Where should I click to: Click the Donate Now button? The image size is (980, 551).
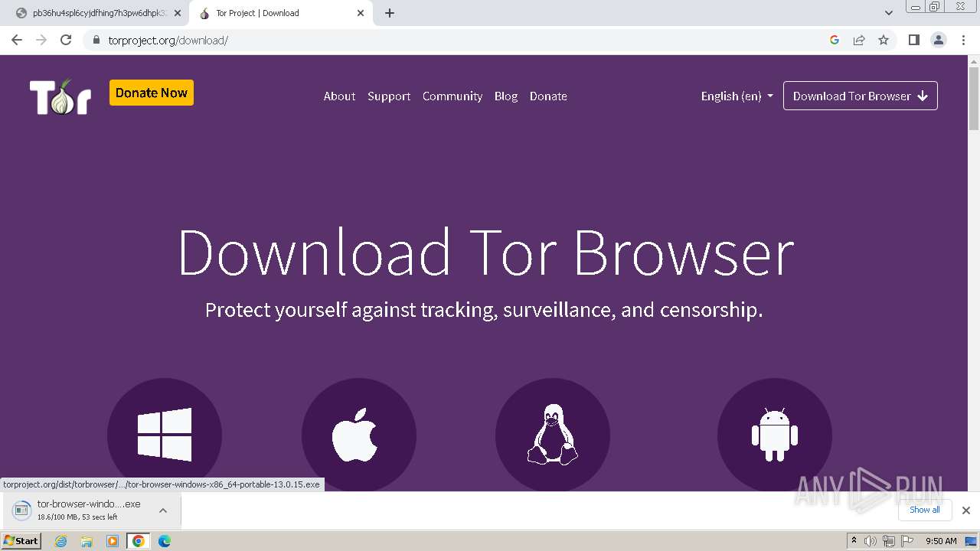152,93
